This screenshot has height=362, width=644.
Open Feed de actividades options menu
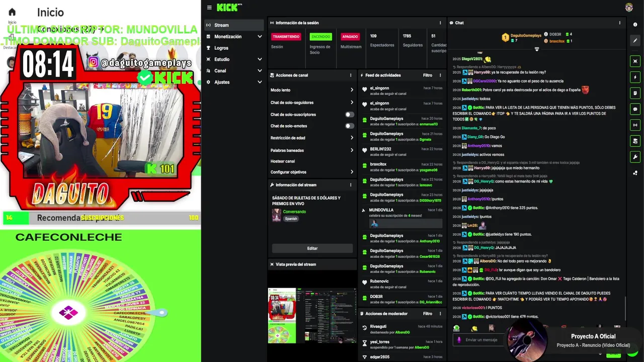440,75
